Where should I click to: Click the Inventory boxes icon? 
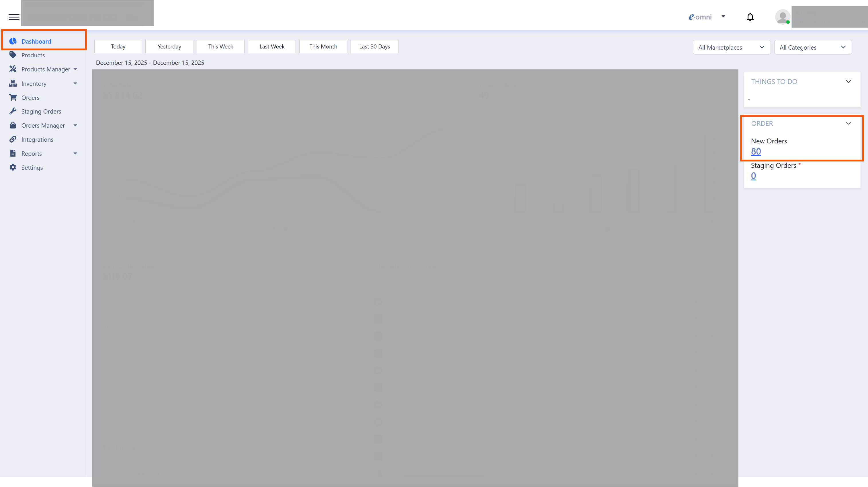pos(13,83)
